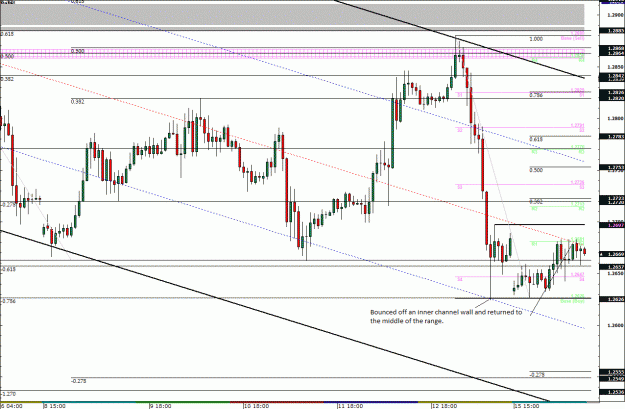Image resolution: width=625 pixels, height=409 pixels.
Task: Click the '10 18:00' time axis label
Action: pyautogui.click(x=256, y=406)
